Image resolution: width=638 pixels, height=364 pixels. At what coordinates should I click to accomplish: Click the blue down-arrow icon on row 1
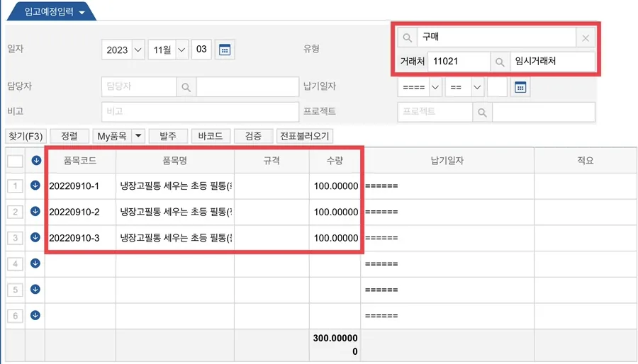pyautogui.click(x=35, y=186)
